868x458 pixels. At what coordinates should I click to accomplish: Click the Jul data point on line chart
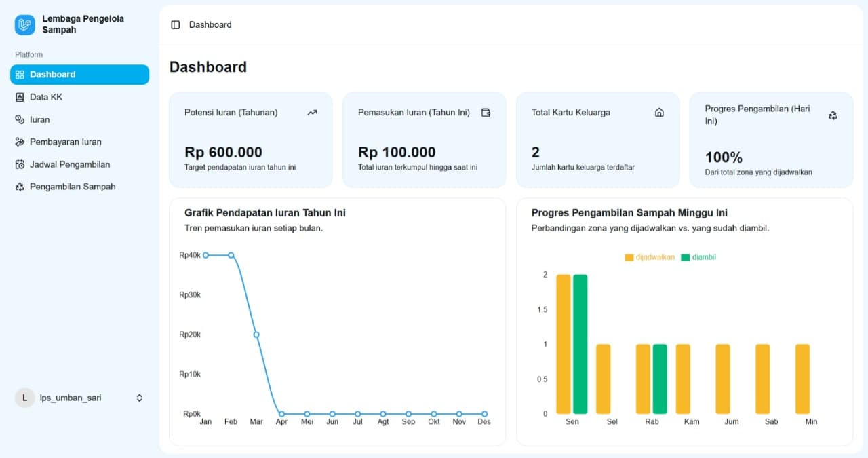(x=357, y=413)
